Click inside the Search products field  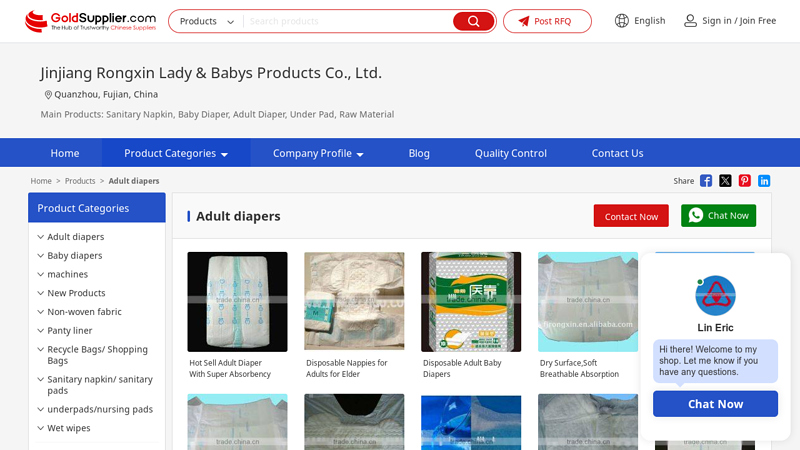[x=348, y=21]
